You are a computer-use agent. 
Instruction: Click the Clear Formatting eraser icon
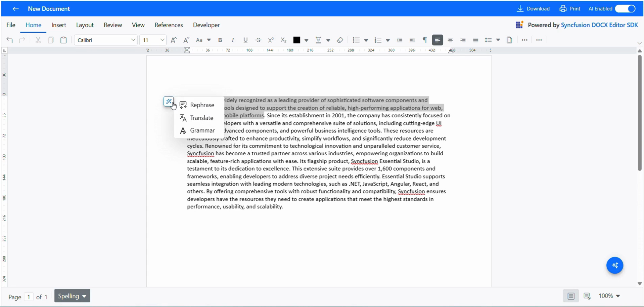[x=340, y=40]
